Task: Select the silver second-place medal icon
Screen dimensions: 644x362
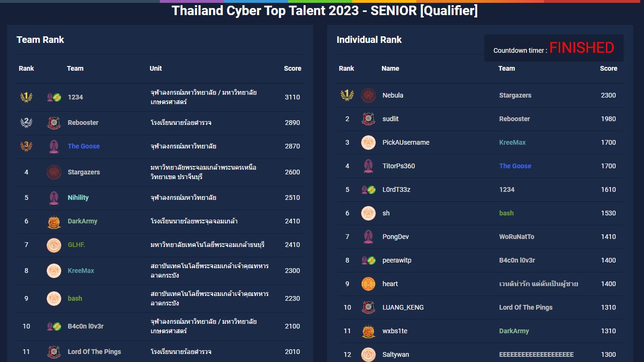Action: point(26,123)
